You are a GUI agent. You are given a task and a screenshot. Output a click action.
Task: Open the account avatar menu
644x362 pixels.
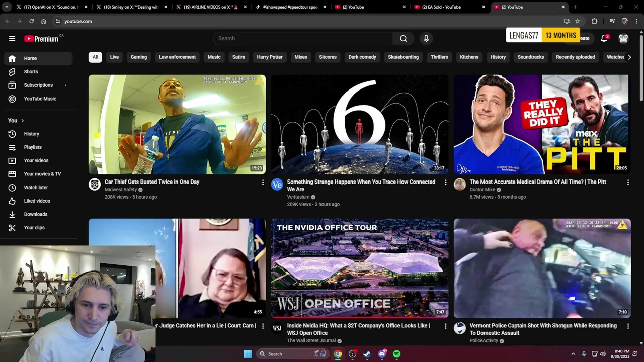click(x=623, y=39)
